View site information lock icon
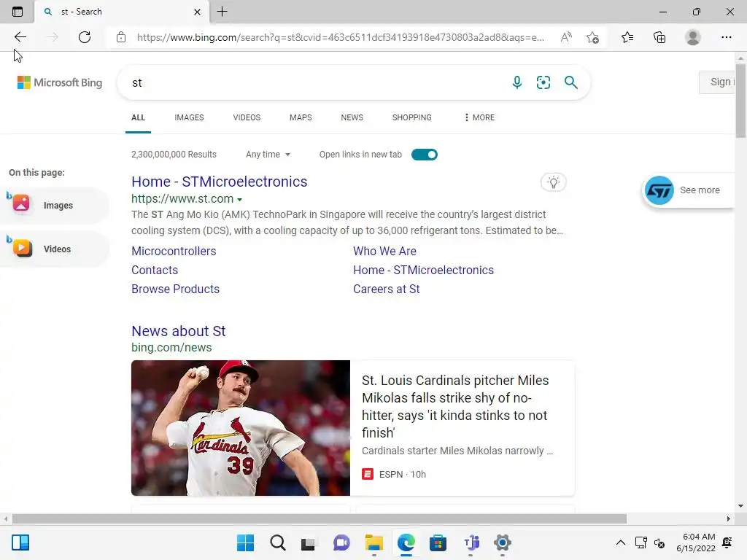747x560 pixels. click(x=121, y=37)
